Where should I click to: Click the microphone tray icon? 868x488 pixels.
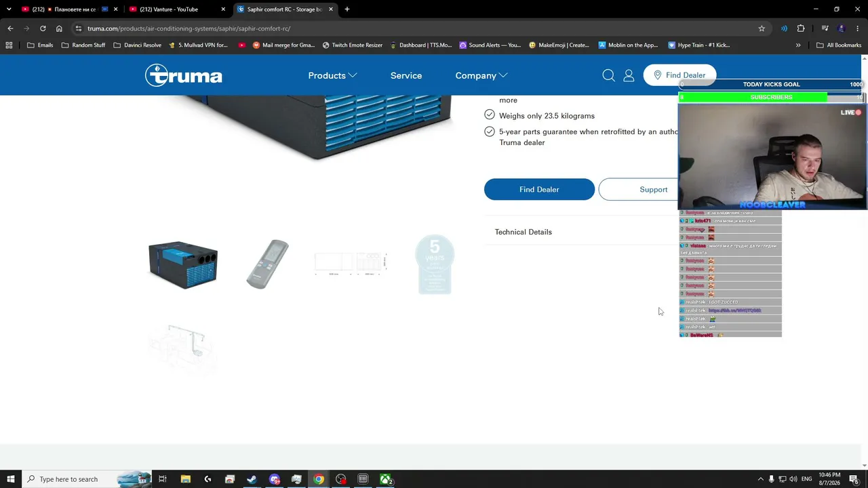[771, 479]
